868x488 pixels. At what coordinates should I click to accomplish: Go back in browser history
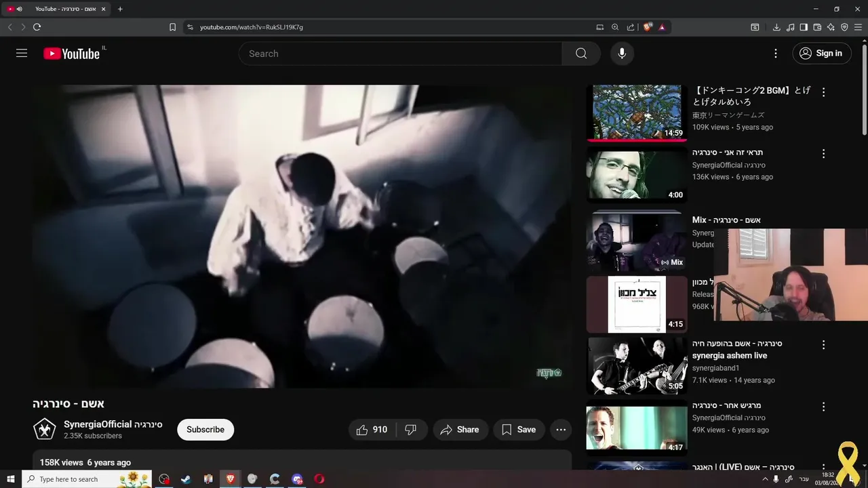click(9, 27)
